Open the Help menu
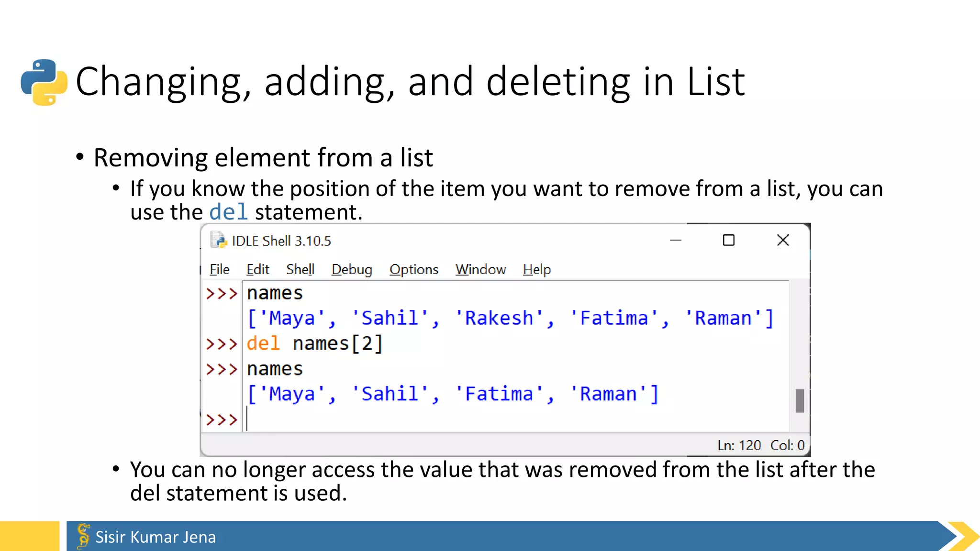Image resolution: width=980 pixels, height=551 pixels. click(x=536, y=269)
